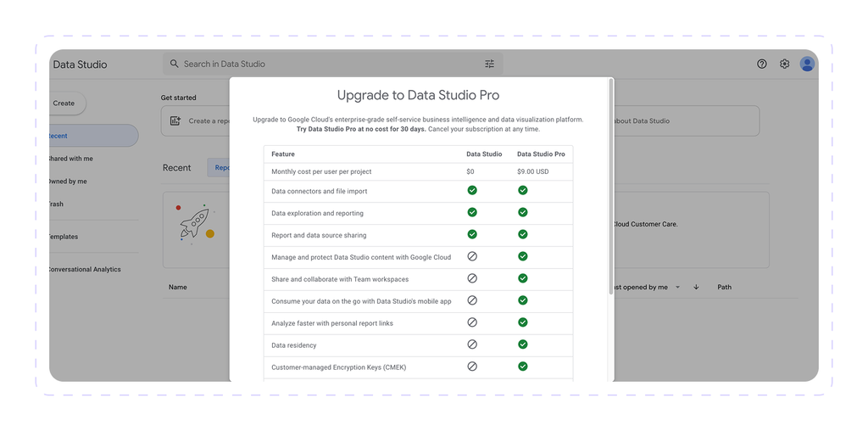
Task: Click unavailable icon for mobile app row
Action: [x=472, y=300]
